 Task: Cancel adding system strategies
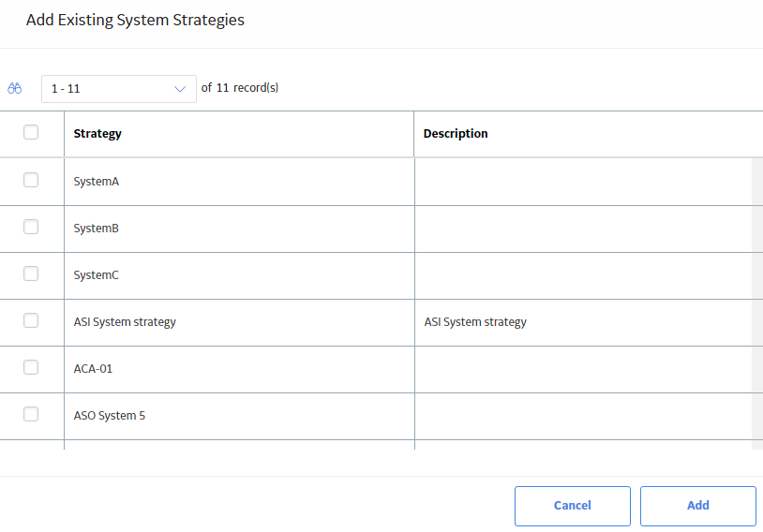coord(572,506)
